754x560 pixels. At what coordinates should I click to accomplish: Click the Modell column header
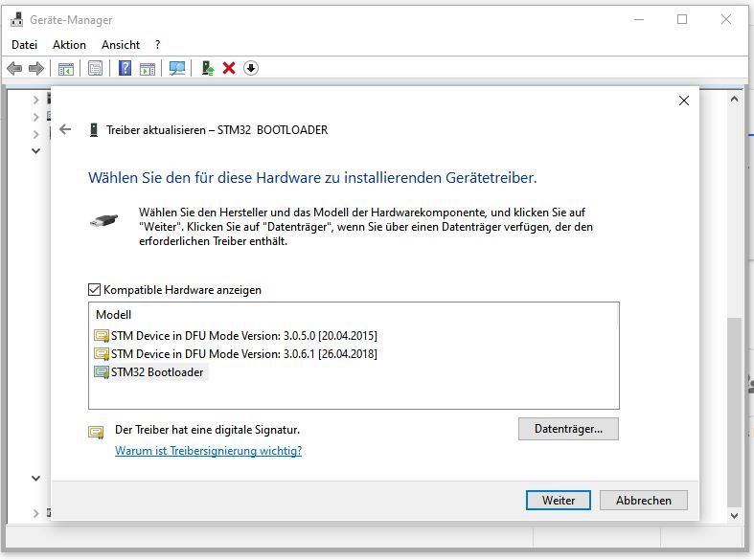(113, 315)
